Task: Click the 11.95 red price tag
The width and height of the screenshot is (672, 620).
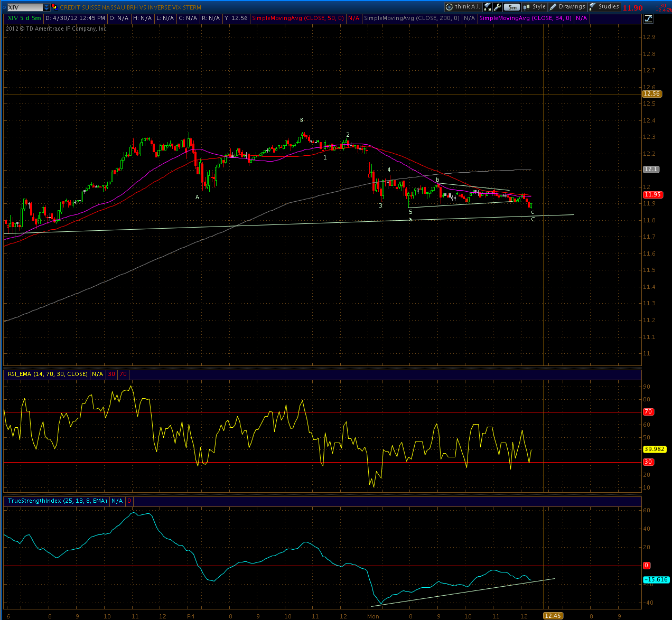Action: tap(652, 194)
